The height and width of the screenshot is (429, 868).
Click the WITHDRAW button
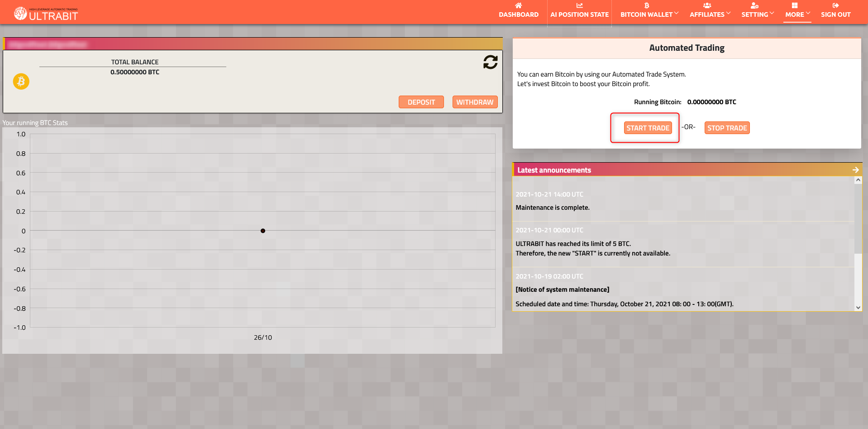click(x=475, y=102)
